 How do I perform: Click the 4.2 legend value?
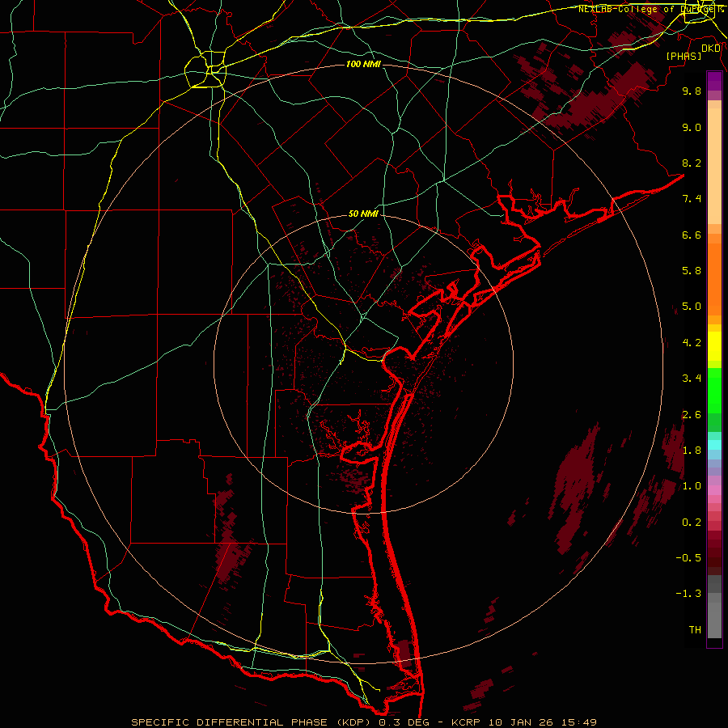692,343
